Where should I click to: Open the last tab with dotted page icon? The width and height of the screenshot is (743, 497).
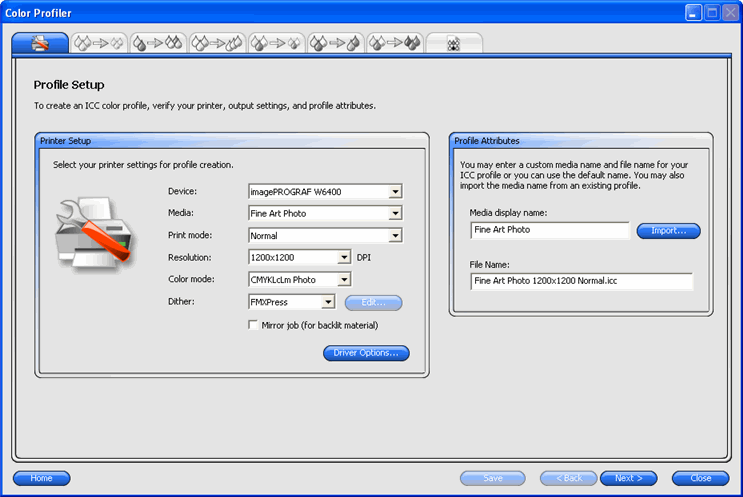point(454,43)
